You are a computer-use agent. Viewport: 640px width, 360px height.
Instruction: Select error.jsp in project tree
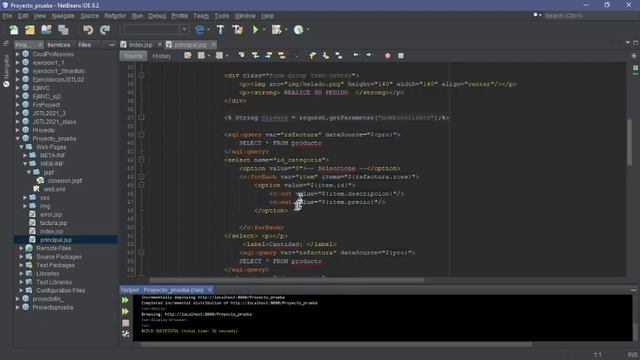[x=51, y=214]
